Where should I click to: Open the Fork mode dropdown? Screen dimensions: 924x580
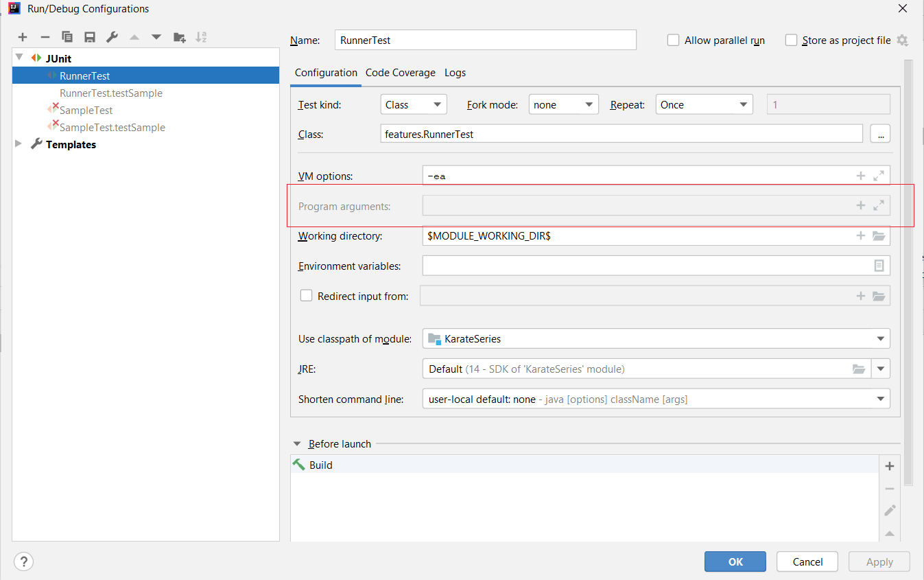(x=563, y=105)
